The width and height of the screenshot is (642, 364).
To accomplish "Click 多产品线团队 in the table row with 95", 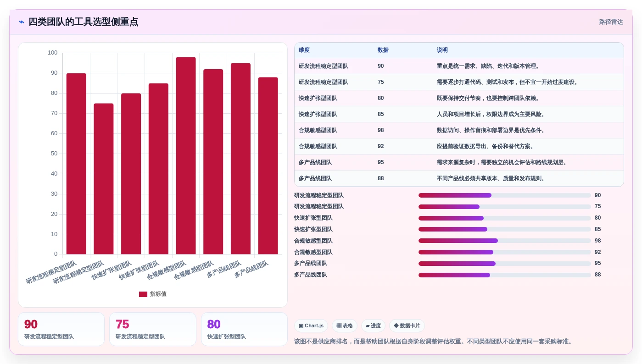I will [x=315, y=162].
